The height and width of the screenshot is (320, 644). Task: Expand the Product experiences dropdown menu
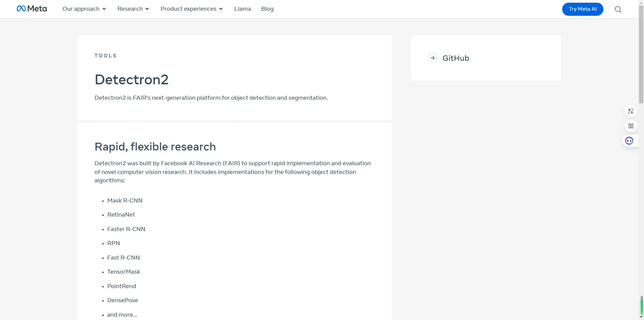[x=192, y=9]
